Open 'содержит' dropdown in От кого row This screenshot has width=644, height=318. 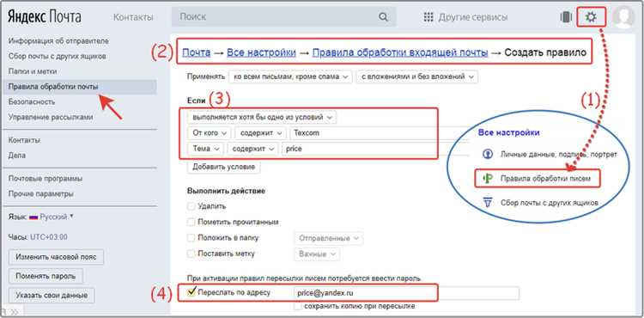(x=260, y=133)
